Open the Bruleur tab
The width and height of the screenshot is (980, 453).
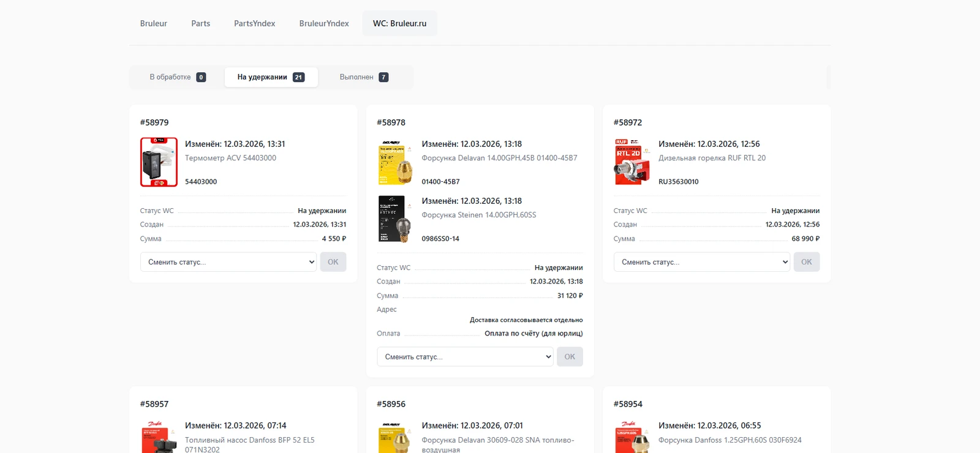(153, 23)
